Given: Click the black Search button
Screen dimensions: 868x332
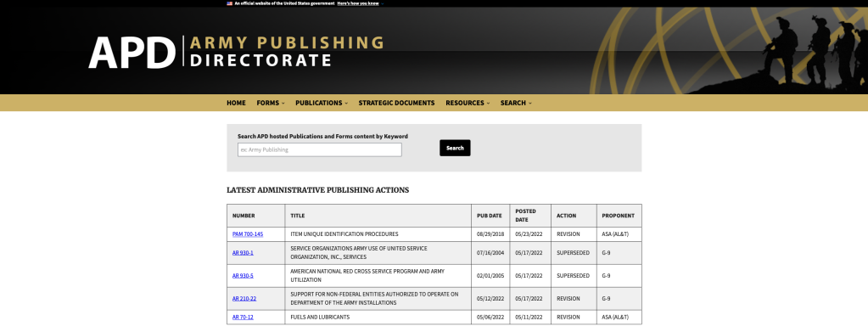Looking at the screenshot, I should 455,148.
